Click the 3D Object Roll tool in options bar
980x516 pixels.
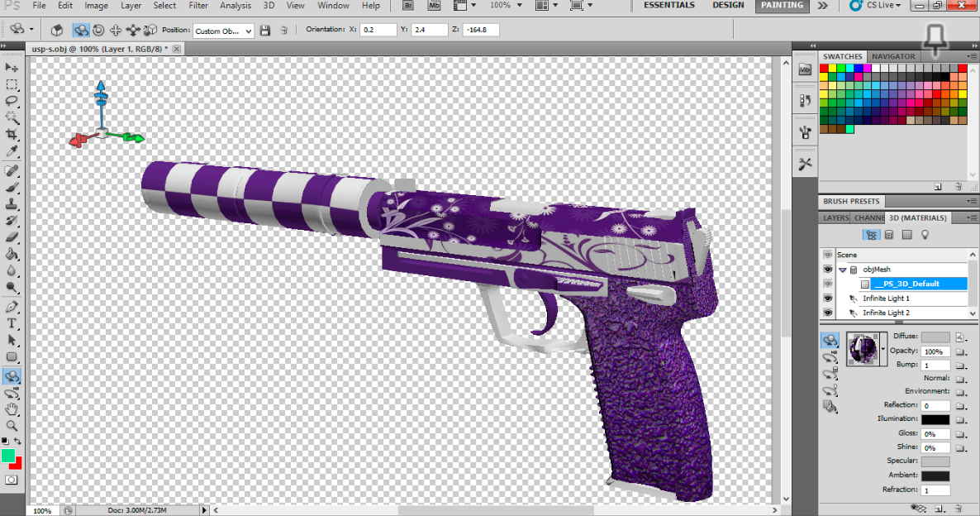[98, 30]
